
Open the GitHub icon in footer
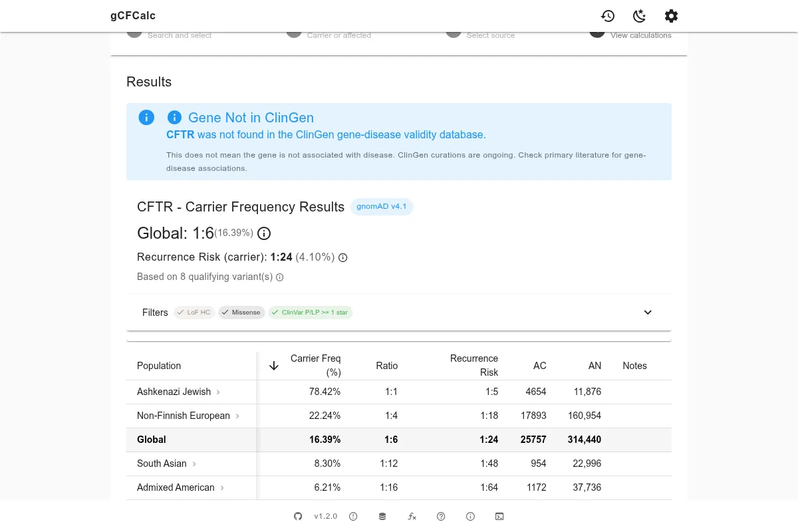298,516
